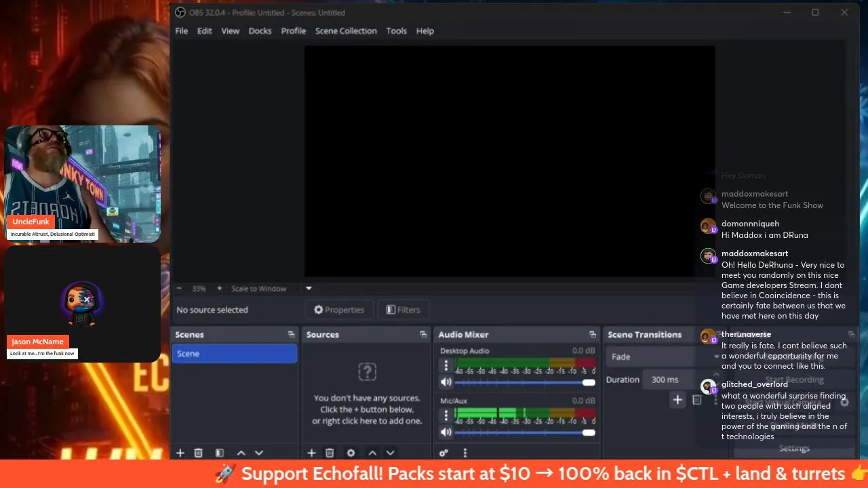Adjust the Mic/Aux volume slider

525,432
